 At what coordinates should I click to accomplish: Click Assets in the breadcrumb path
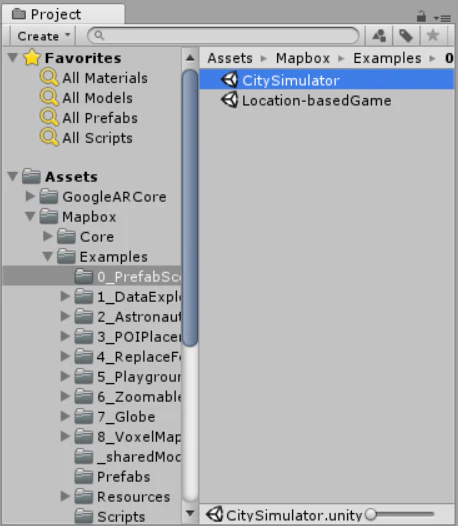(230, 58)
